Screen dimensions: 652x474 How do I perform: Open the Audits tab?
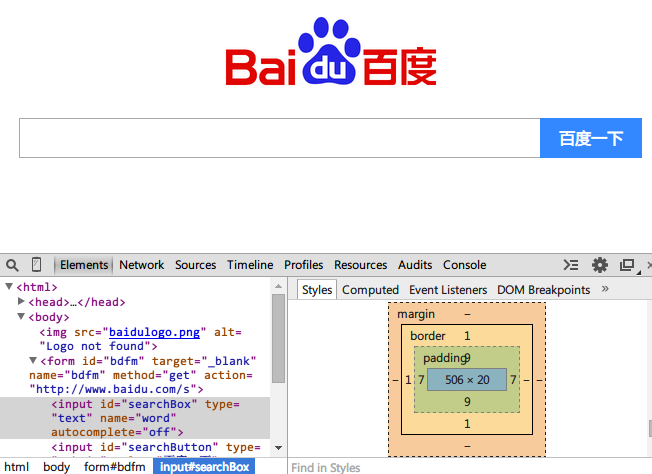[415, 265]
